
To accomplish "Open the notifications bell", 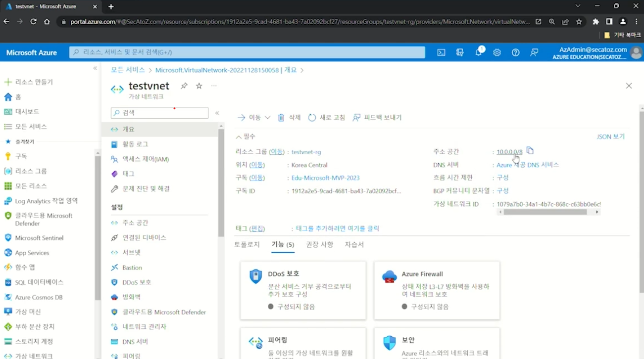I will point(479,52).
